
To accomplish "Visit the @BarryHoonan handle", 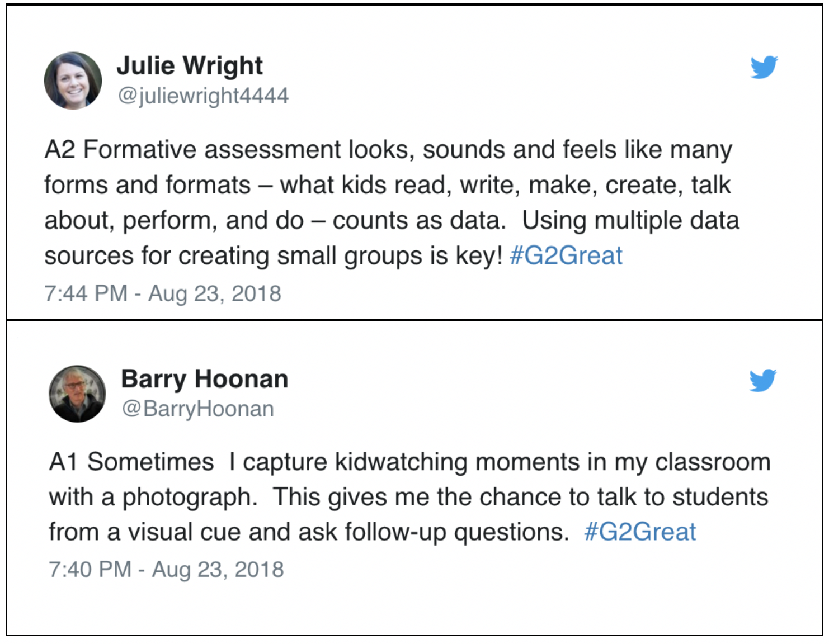I will pos(198,409).
